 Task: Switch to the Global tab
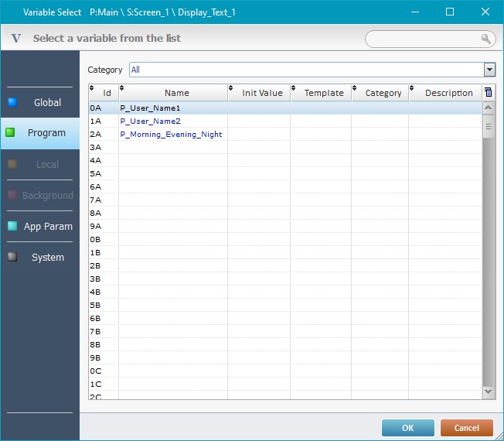click(x=47, y=102)
